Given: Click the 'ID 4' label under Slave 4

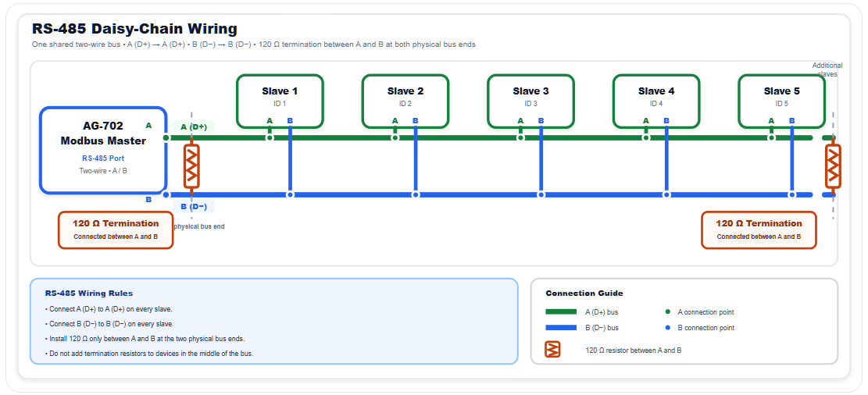Looking at the screenshot, I should click(656, 104).
